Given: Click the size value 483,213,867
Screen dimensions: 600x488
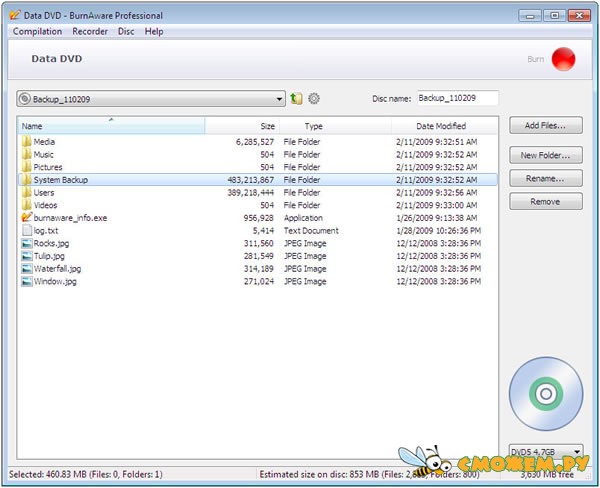Looking at the screenshot, I should pos(251,180).
